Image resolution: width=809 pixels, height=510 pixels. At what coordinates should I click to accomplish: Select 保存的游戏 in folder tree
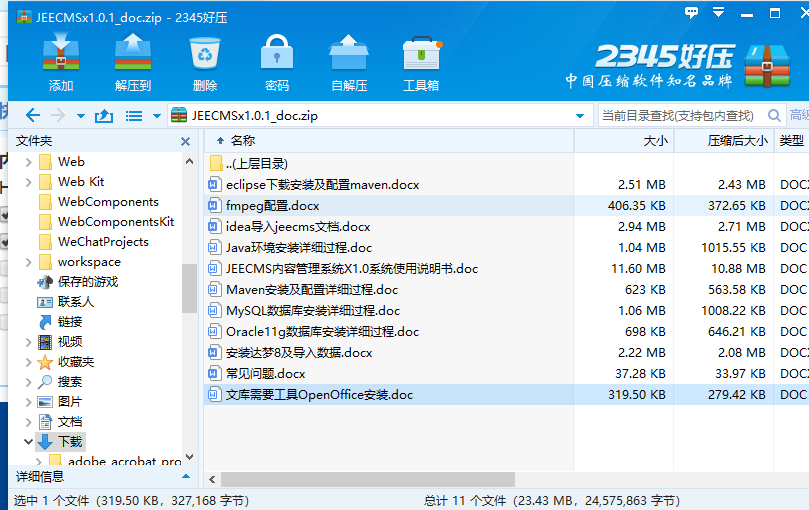pyautogui.click(x=88, y=282)
